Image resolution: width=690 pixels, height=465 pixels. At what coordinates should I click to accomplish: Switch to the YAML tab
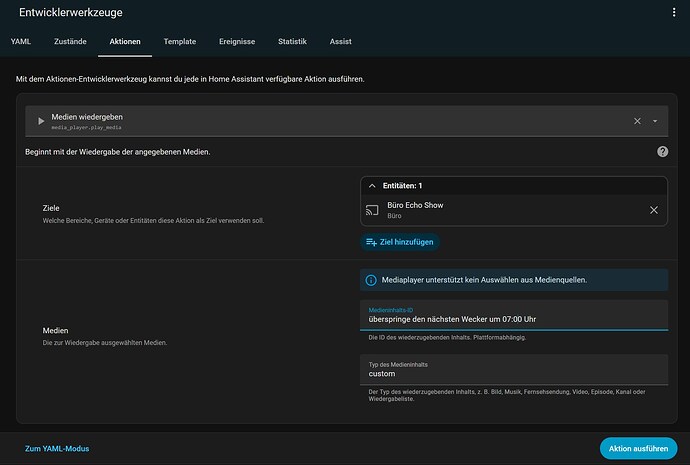coord(21,41)
